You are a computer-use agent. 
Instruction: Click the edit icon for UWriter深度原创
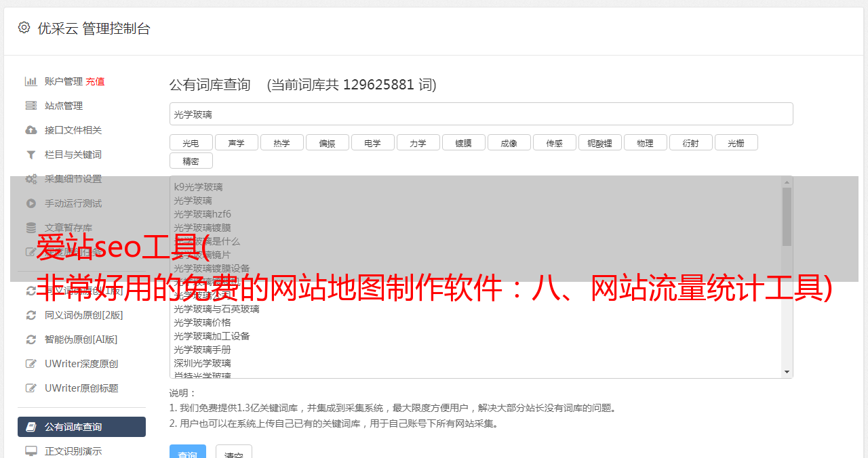click(x=31, y=364)
